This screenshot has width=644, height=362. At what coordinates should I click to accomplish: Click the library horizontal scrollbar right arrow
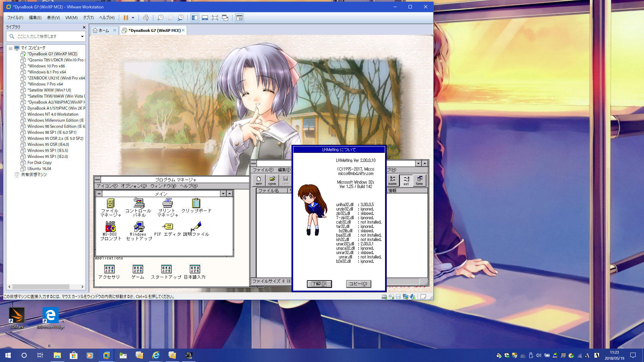83,287
